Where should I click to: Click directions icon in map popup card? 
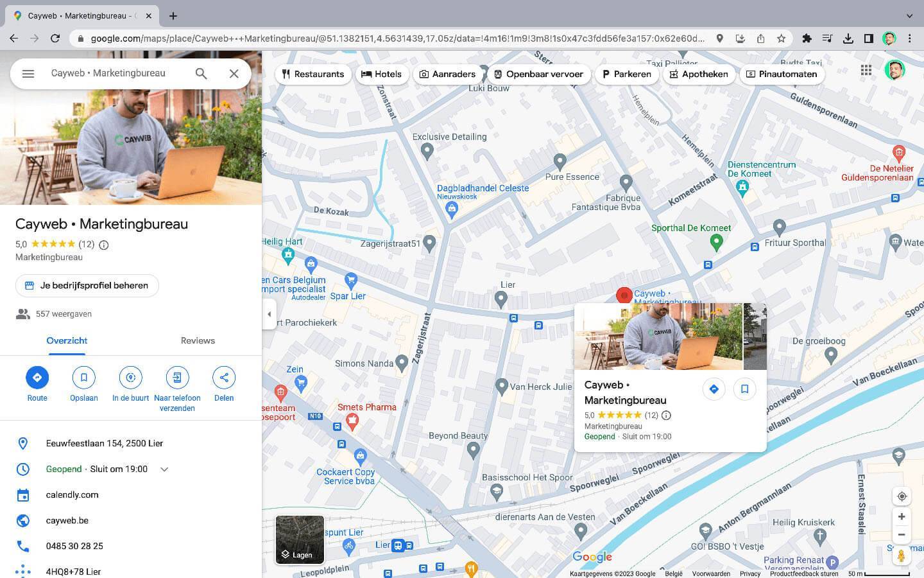point(714,389)
